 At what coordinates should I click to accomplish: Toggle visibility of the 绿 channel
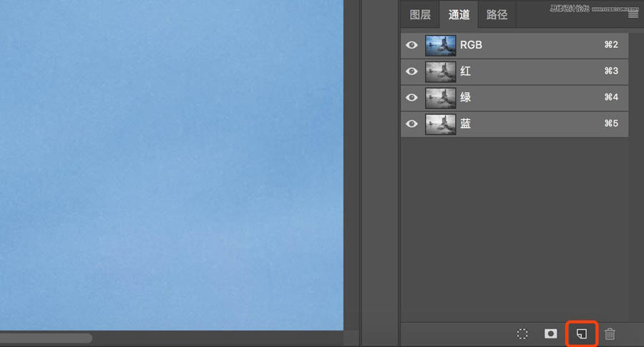pos(411,98)
